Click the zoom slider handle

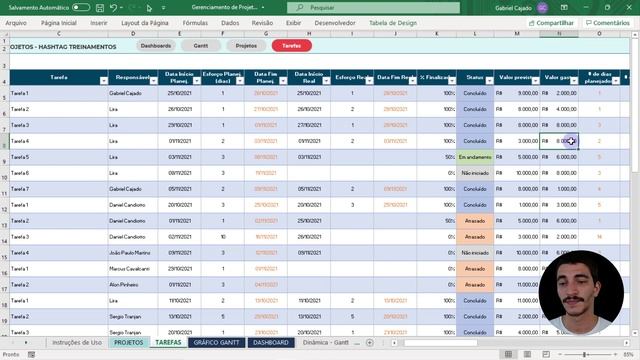(x=584, y=354)
